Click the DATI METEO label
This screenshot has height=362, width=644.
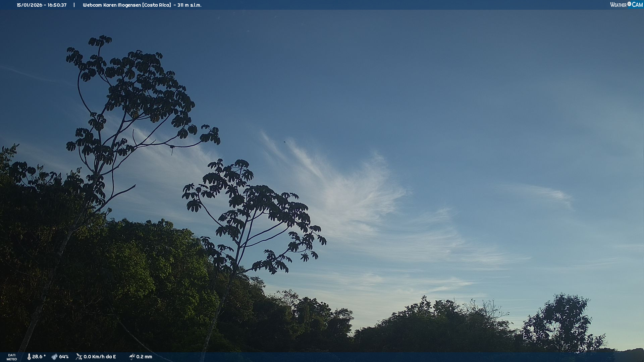coord(12,357)
